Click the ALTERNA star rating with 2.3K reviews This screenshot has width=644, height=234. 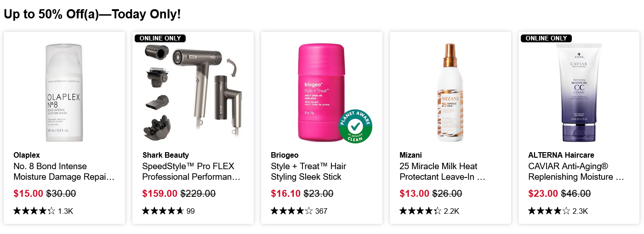(549, 211)
